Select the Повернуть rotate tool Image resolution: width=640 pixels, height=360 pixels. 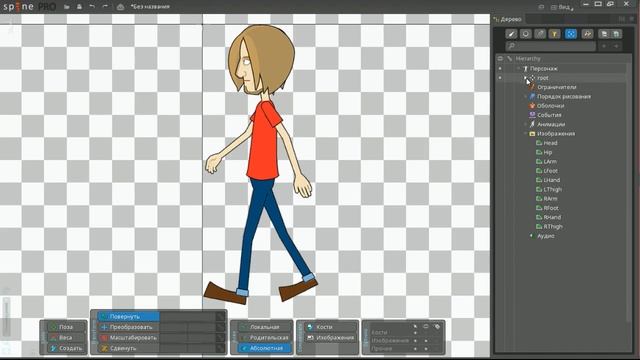(x=129, y=316)
